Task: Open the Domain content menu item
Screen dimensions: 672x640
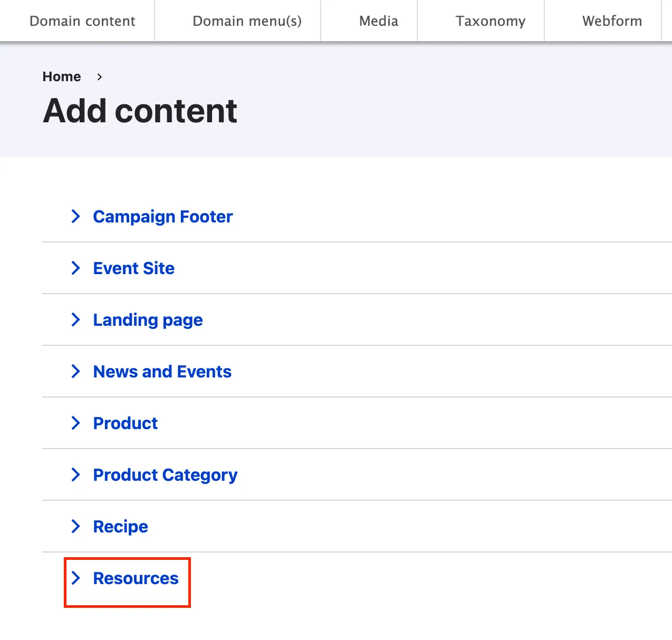Action: pyautogui.click(x=82, y=21)
